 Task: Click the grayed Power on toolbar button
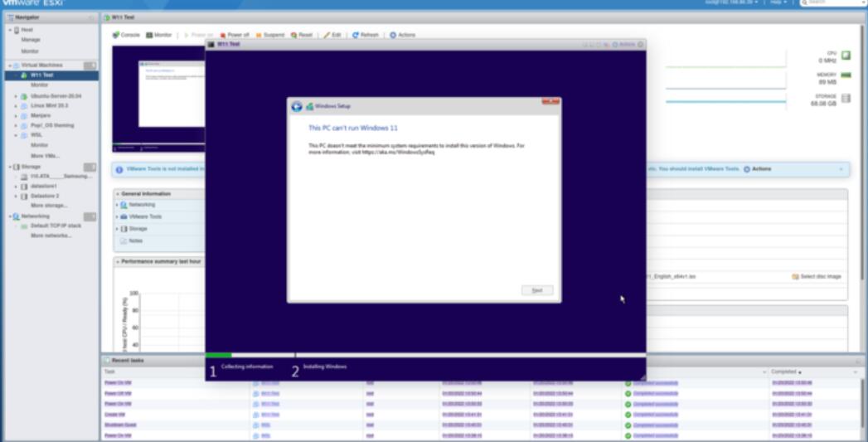tap(198, 35)
